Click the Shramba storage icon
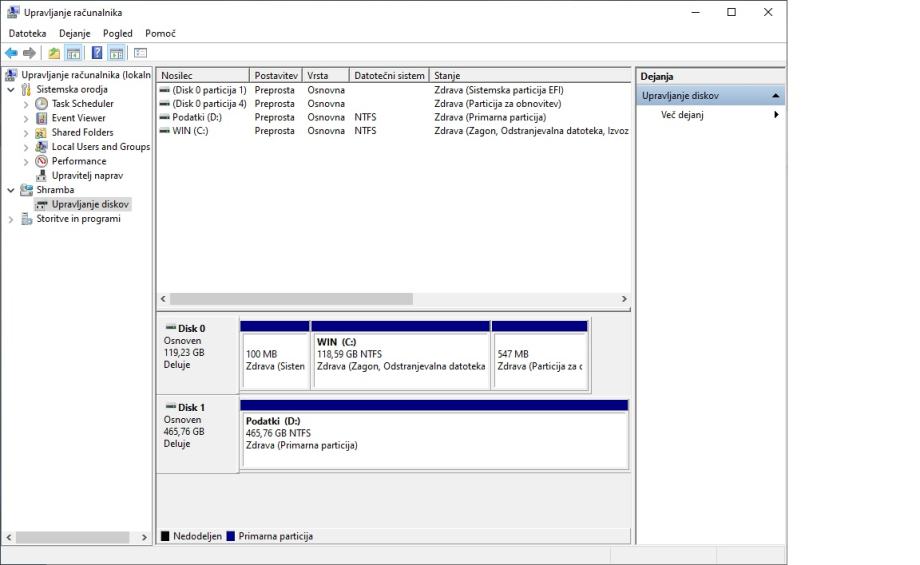 pyautogui.click(x=26, y=190)
